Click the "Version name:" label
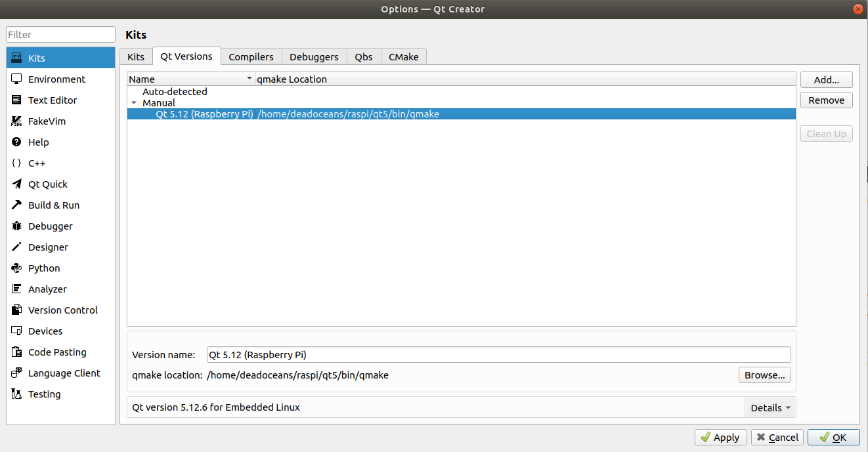 pos(163,355)
